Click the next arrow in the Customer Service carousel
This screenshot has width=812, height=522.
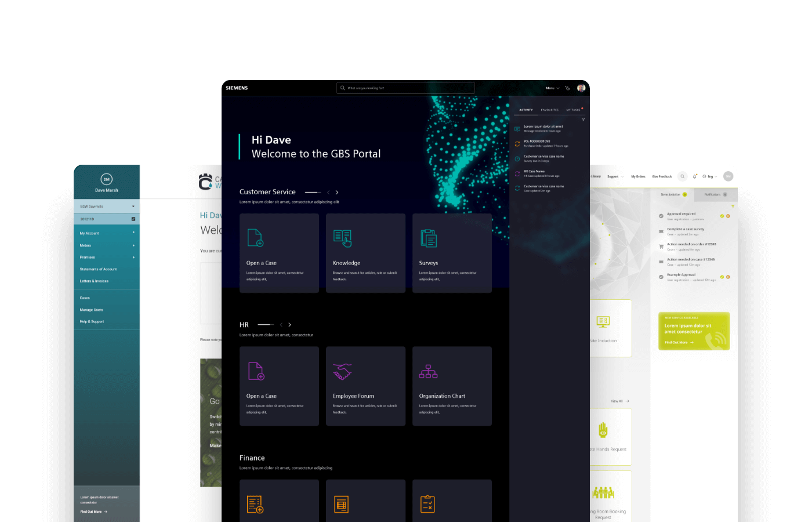[337, 192]
